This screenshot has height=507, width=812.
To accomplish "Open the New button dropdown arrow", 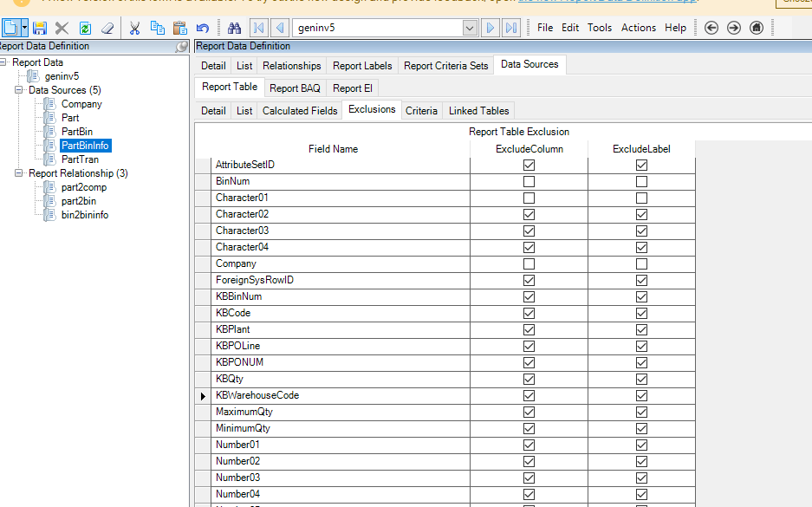I will [x=24, y=28].
